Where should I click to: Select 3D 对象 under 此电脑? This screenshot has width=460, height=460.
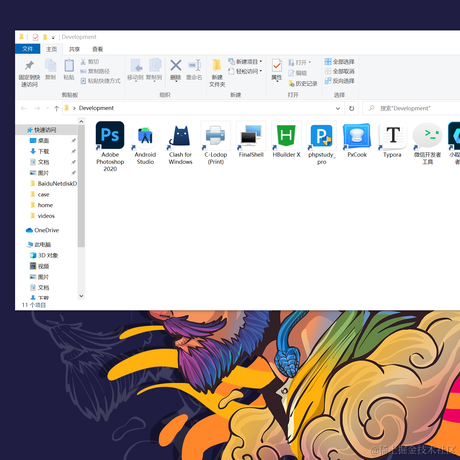[44, 255]
